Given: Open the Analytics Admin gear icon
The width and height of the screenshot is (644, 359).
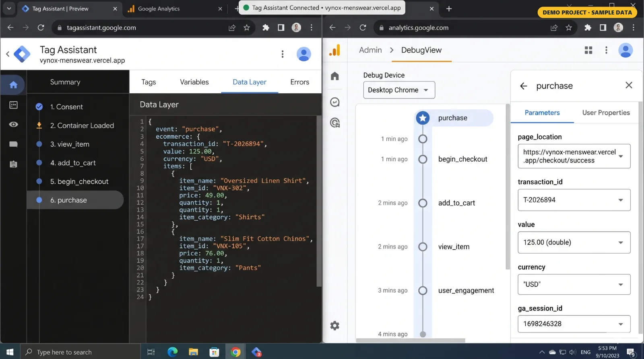Looking at the screenshot, I should point(335,326).
